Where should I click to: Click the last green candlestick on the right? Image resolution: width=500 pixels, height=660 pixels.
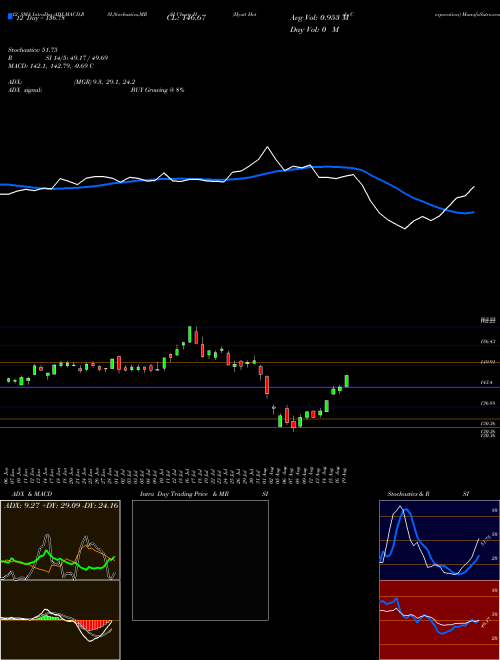(347, 381)
